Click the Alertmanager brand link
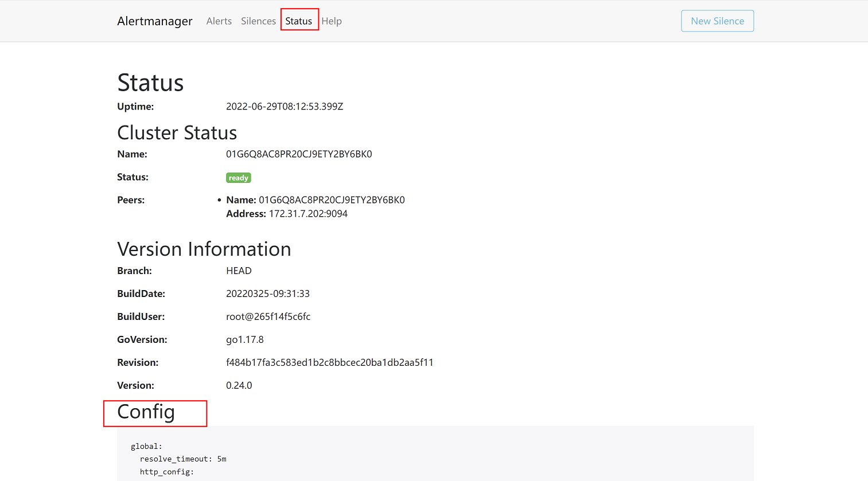 [x=154, y=21]
